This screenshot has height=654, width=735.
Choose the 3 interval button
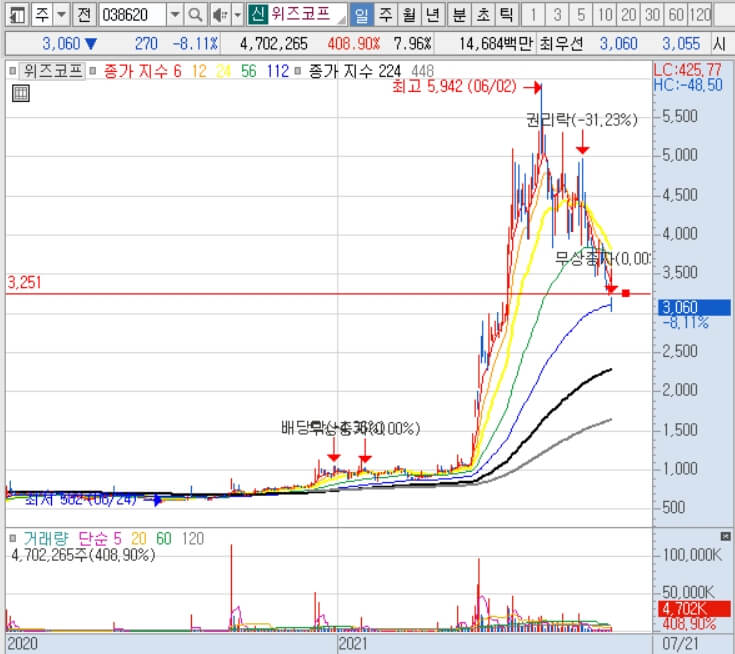point(557,15)
